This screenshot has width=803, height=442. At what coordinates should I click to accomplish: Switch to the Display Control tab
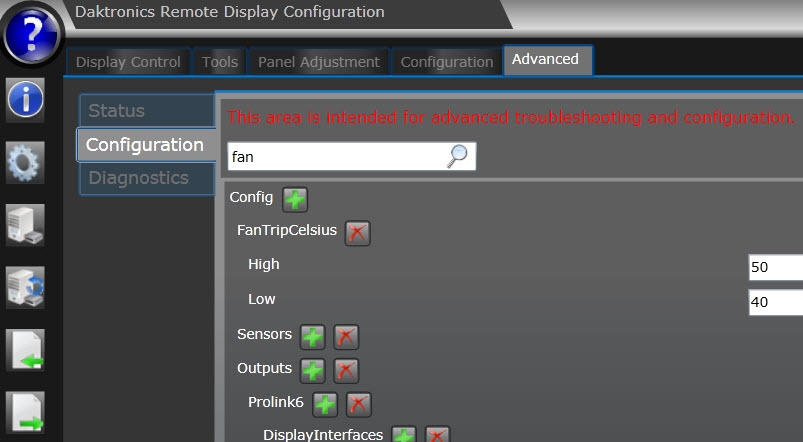pos(128,62)
